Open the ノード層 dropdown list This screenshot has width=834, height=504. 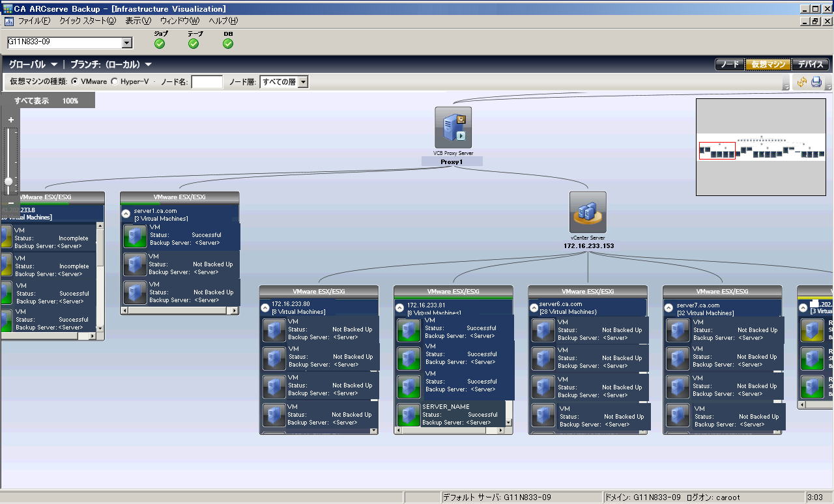[x=303, y=82]
